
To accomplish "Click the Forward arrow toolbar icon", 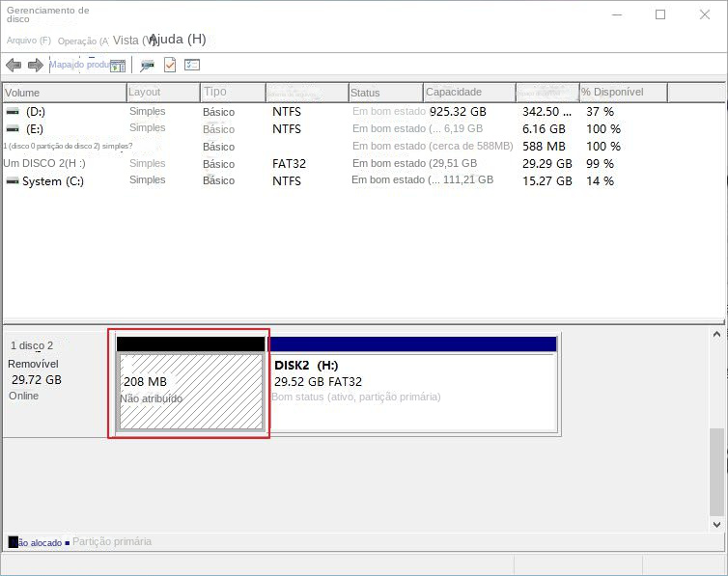I will (x=36, y=65).
